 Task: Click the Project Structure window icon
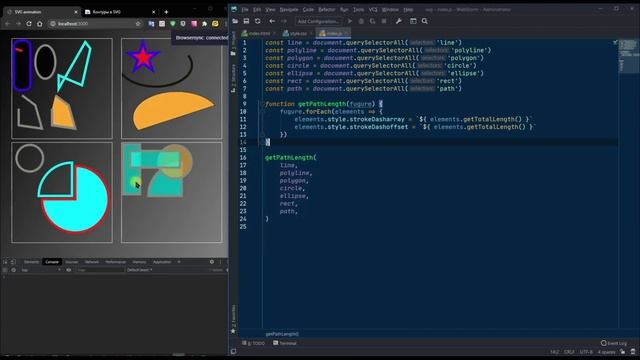[x=413, y=21]
